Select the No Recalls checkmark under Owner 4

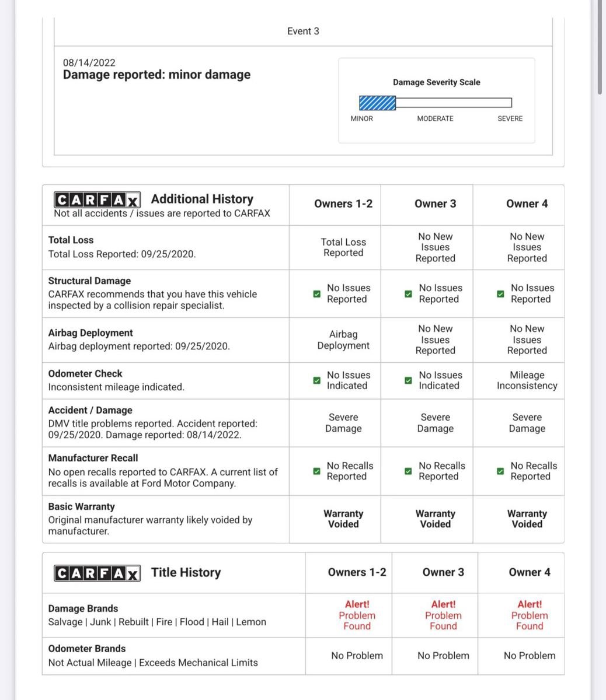point(500,471)
